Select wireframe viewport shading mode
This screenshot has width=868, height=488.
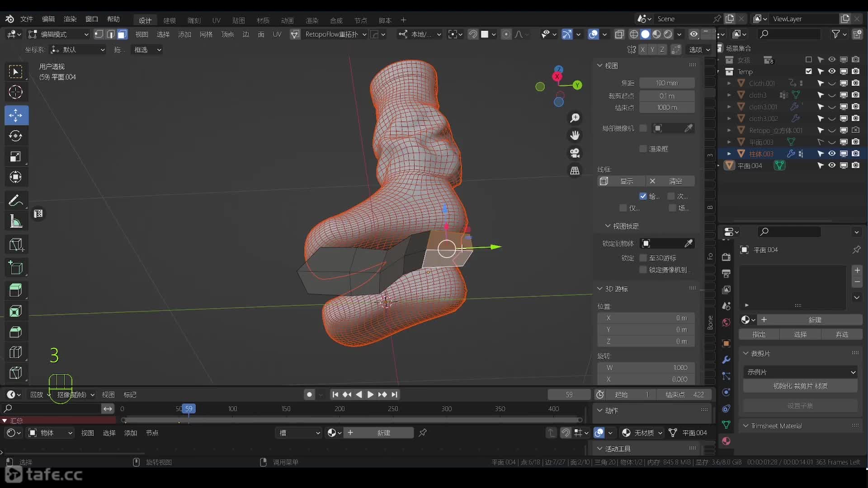[634, 34]
